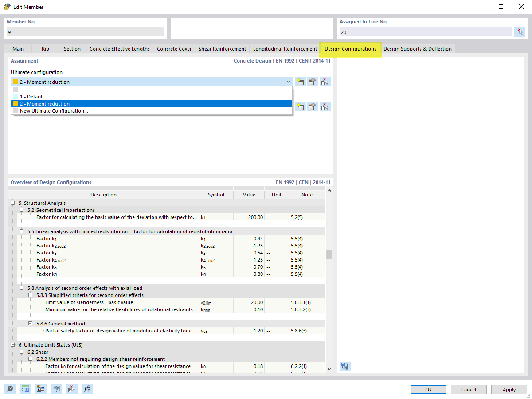Edit units and decimal places

(25, 389)
